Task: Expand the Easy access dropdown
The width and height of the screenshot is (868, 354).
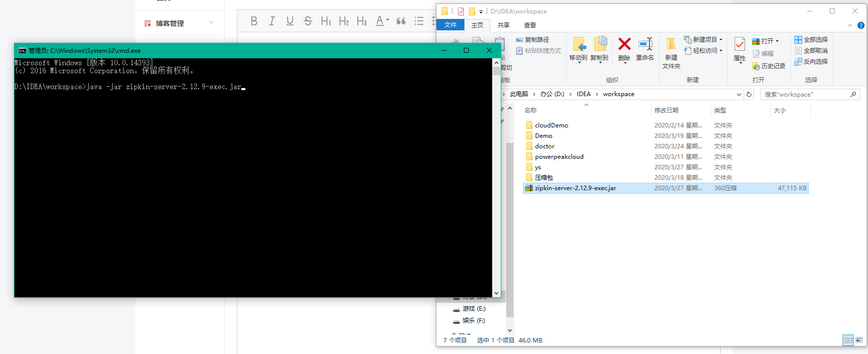Action: [x=721, y=51]
